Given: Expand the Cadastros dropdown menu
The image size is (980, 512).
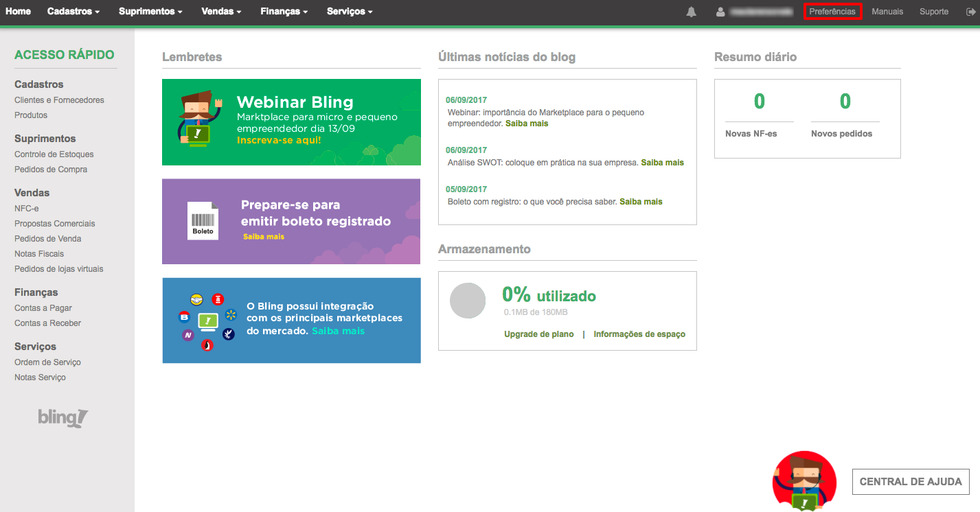Looking at the screenshot, I should pos(73,12).
